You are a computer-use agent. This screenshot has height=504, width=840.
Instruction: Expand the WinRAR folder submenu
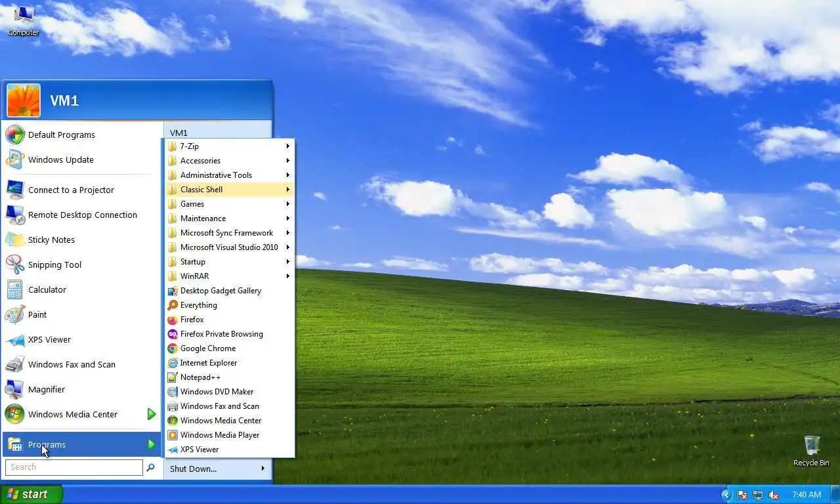(x=229, y=276)
